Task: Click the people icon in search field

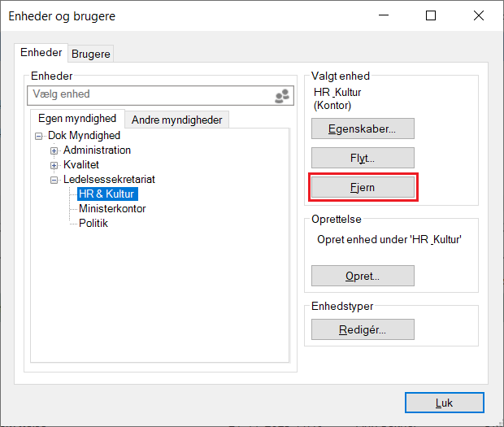Action: click(282, 96)
